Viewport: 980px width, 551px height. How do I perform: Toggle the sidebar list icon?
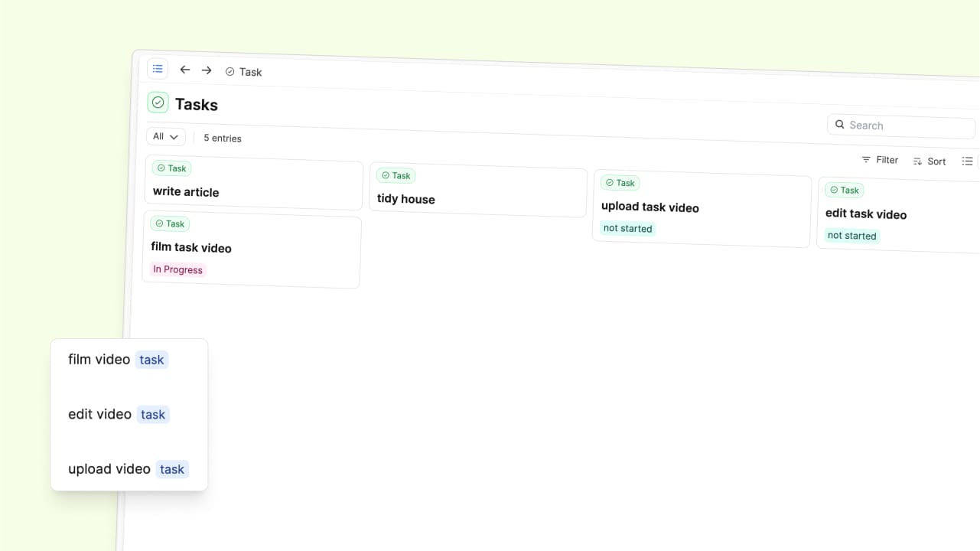pos(158,69)
